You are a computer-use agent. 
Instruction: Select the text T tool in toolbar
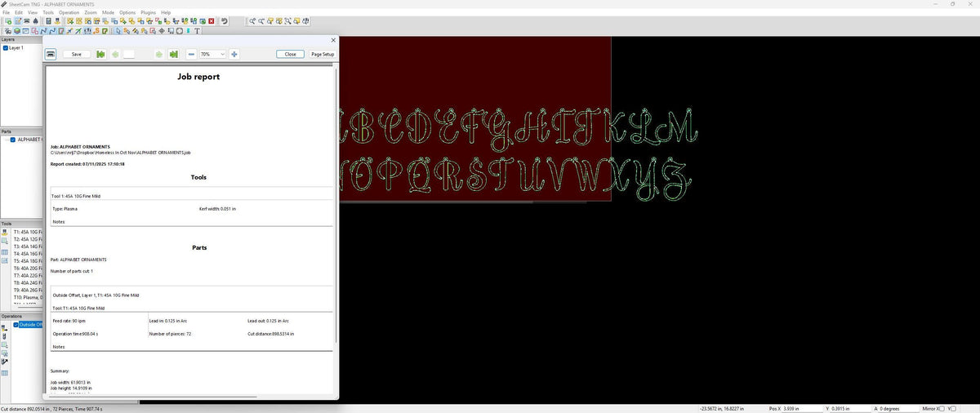click(197, 31)
